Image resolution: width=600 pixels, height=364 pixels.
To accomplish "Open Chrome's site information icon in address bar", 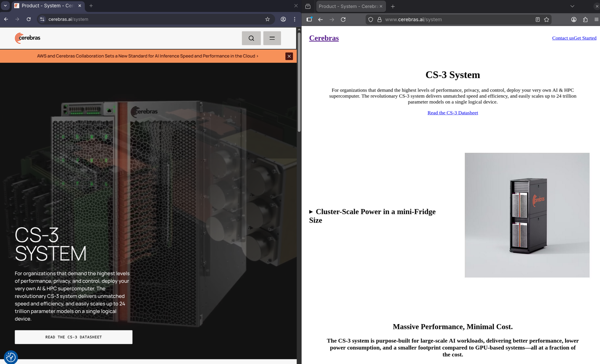I will coord(42,19).
